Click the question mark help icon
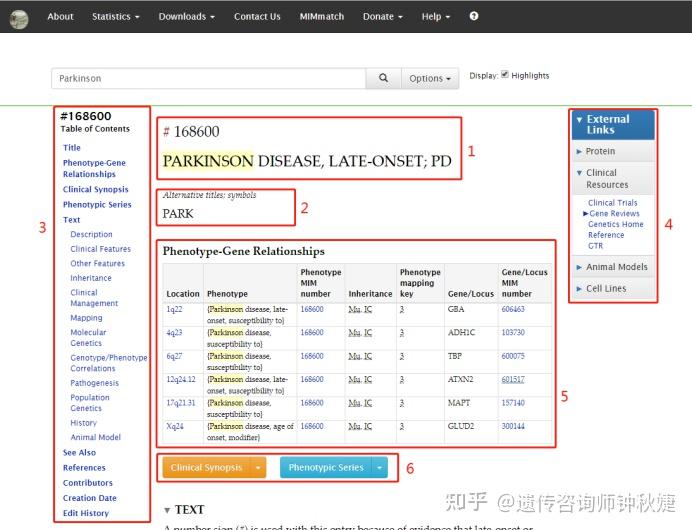This screenshot has height=530, width=692. [x=474, y=16]
